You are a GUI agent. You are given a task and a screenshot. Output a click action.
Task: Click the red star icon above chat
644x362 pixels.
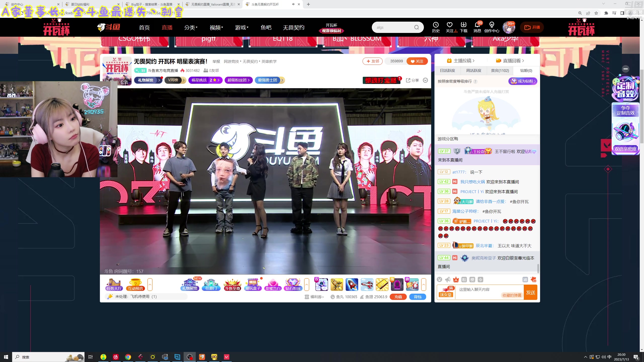click(x=533, y=280)
